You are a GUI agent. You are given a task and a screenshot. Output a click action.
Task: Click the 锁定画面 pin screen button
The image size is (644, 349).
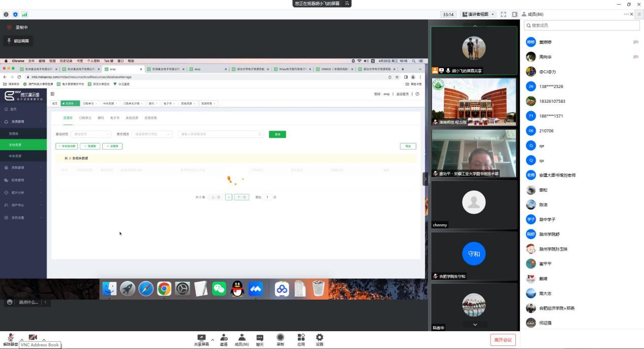18,41
